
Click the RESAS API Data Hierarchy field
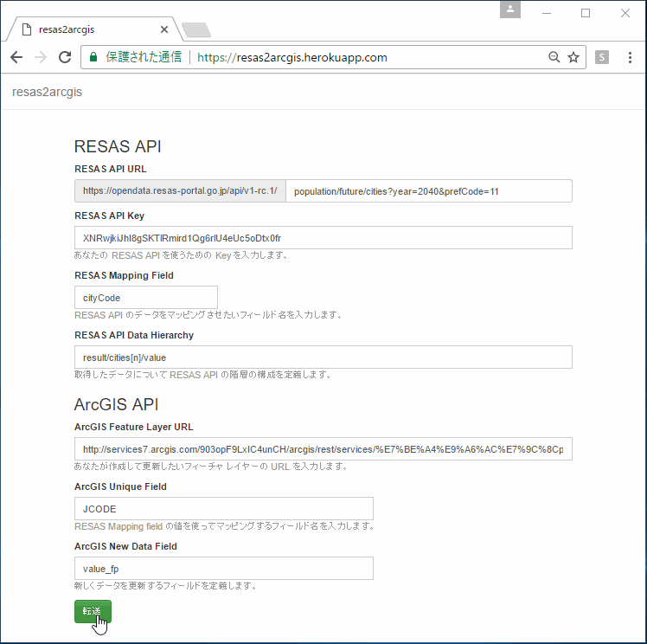pyautogui.click(x=323, y=357)
